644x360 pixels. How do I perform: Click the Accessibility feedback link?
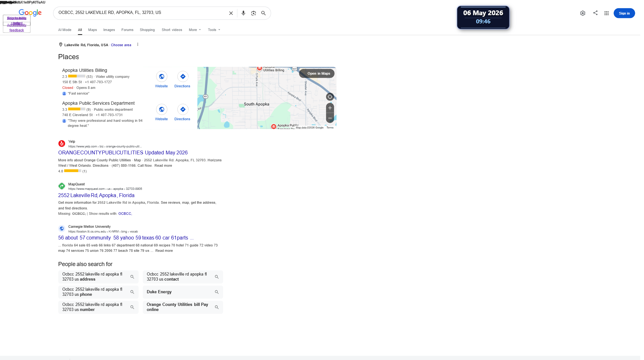point(17,28)
